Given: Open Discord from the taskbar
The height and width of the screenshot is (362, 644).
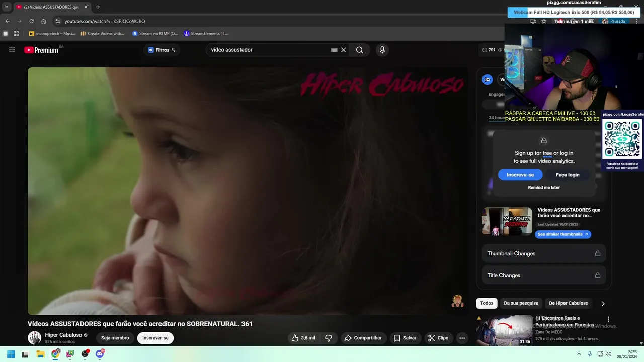Looking at the screenshot, I should (x=100, y=354).
